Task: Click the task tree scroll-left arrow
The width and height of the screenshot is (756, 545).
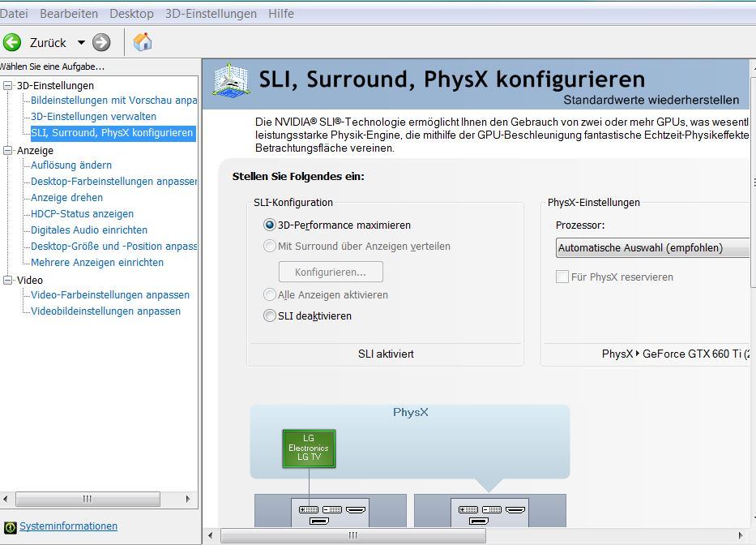Action: [x=6, y=499]
